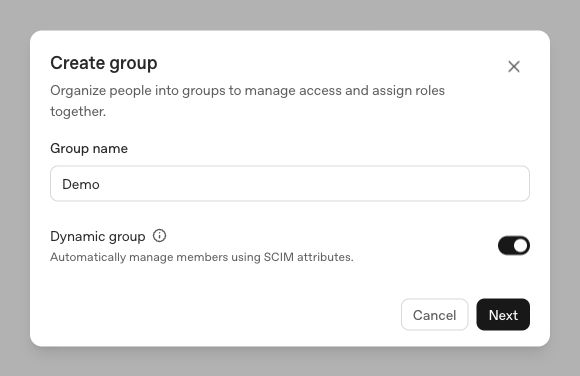Cancel group creation
The height and width of the screenshot is (376, 580).
pos(435,315)
